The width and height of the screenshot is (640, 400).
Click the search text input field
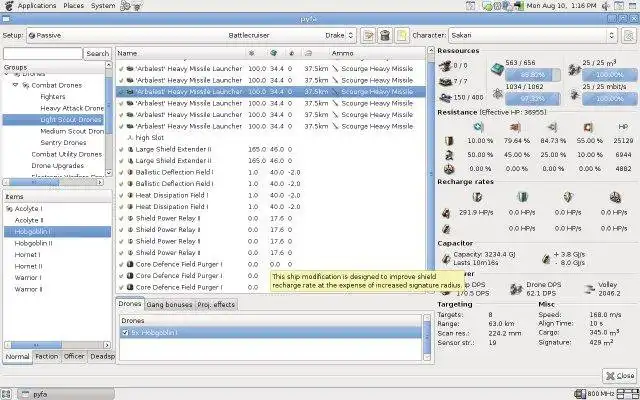tap(43, 53)
